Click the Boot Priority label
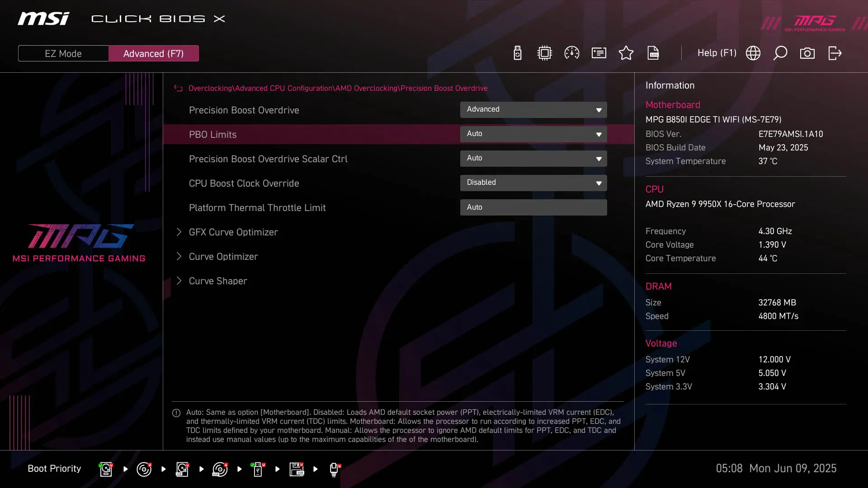 (x=54, y=469)
